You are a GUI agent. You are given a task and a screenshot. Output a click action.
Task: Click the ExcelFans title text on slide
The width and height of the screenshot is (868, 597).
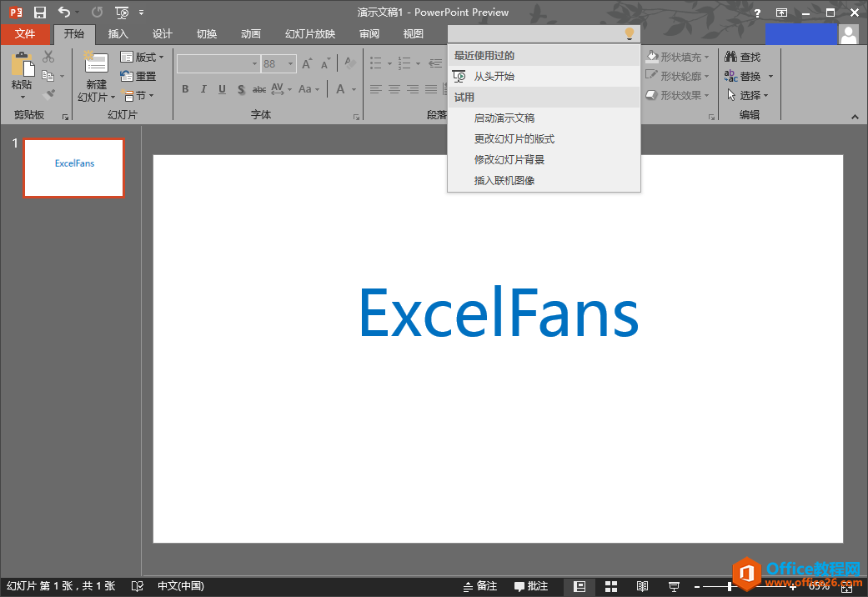click(x=499, y=313)
